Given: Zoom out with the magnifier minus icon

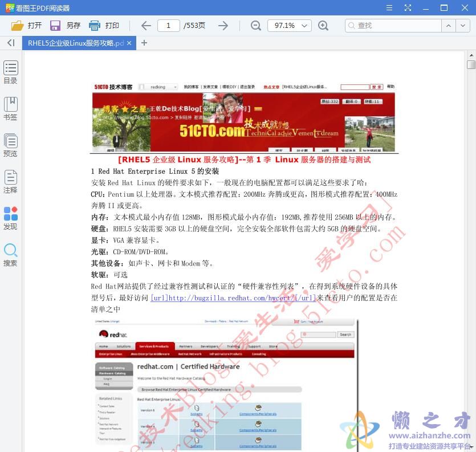Looking at the screenshot, I should [x=256, y=26].
